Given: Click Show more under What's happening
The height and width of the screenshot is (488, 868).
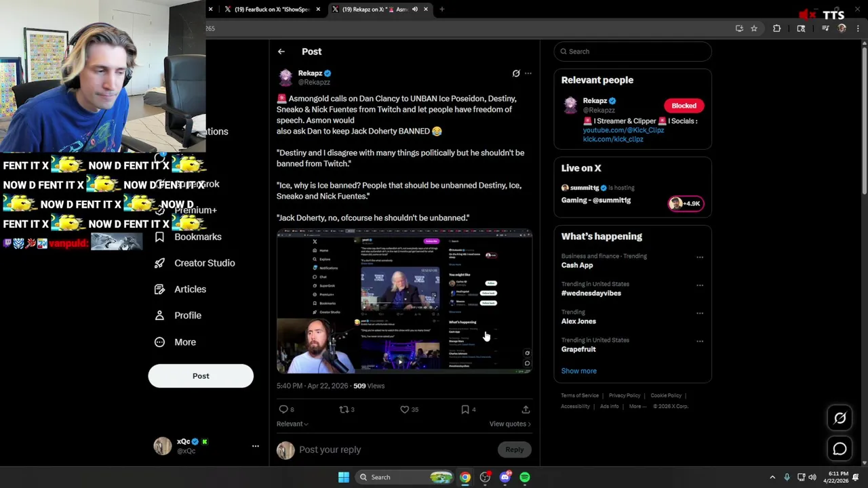Looking at the screenshot, I should pos(578,371).
